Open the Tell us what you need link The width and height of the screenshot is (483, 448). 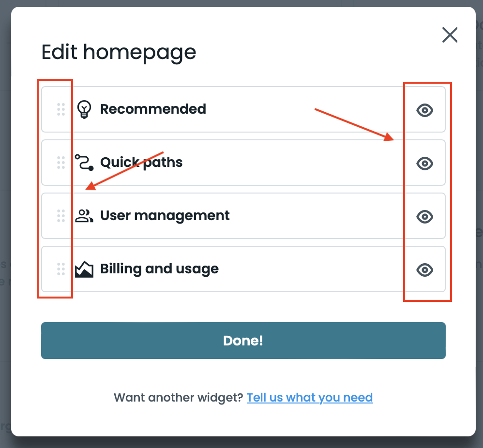310,397
